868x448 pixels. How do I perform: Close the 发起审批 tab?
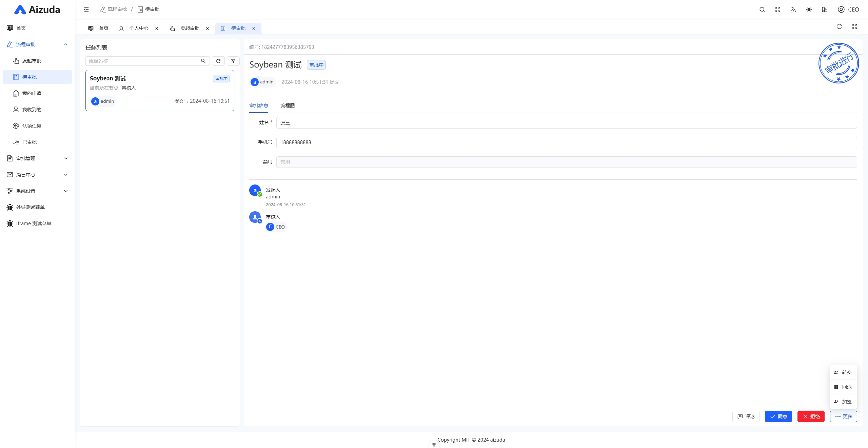[208, 28]
